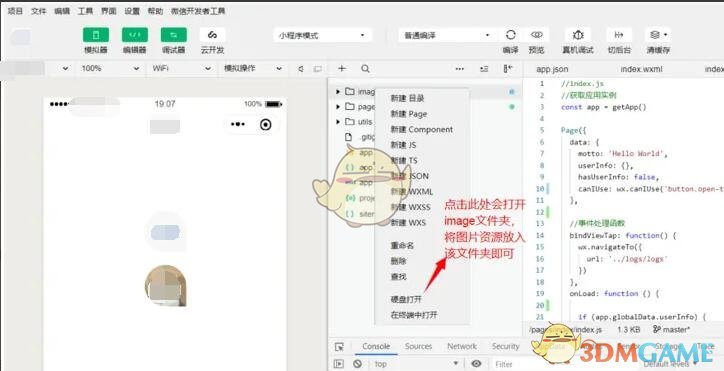The image size is (724, 371).
Task: Choose 在终端中打开 in context menu
Action: (x=414, y=315)
